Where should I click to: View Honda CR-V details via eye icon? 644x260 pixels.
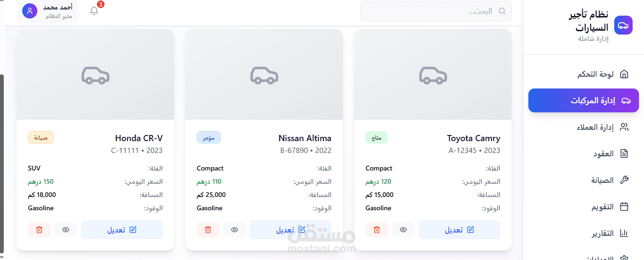[x=66, y=230]
